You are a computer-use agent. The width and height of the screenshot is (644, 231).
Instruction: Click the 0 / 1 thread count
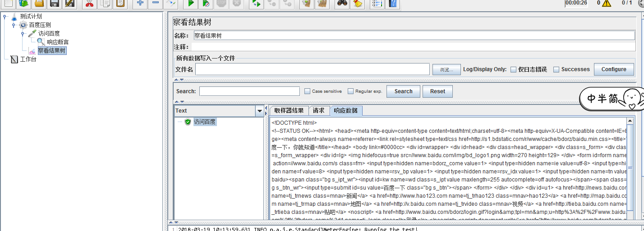(627, 3)
